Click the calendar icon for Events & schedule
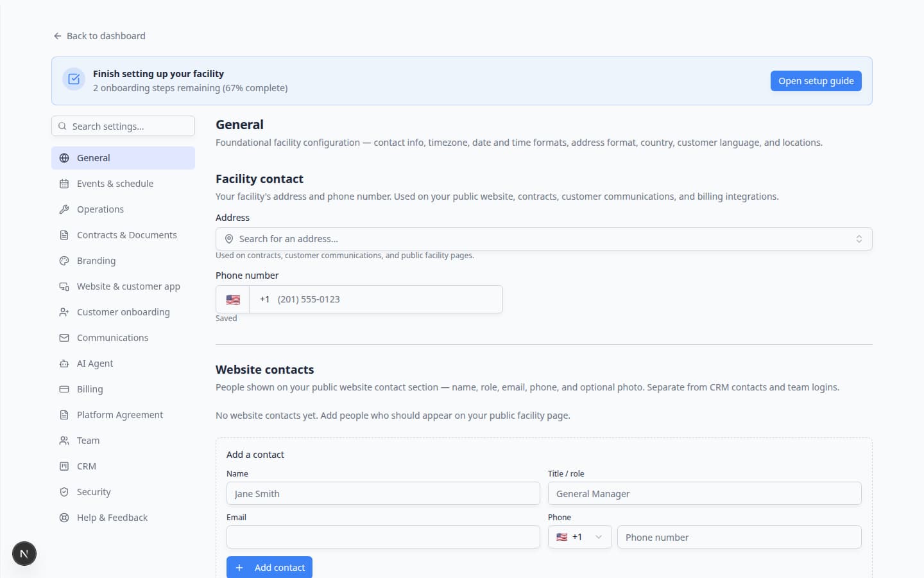Viewport: 924px width, 578px height. pyautogui.click(x=64, y=184)
